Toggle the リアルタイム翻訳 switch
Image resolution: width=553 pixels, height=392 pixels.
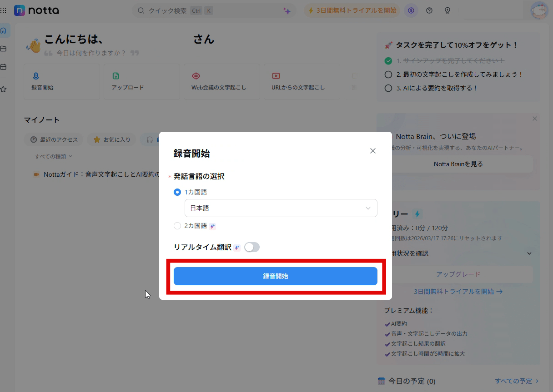tap(251, 247)
